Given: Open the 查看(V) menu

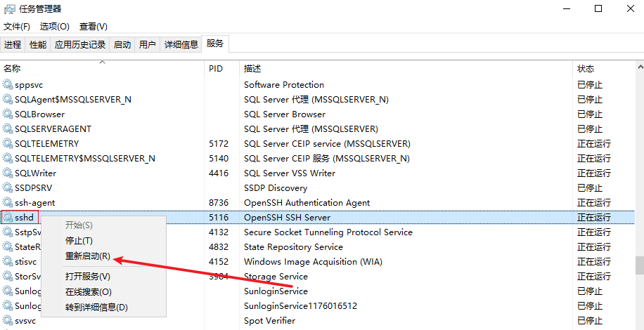Looking at the screenshot, I should tap(93, 27).
